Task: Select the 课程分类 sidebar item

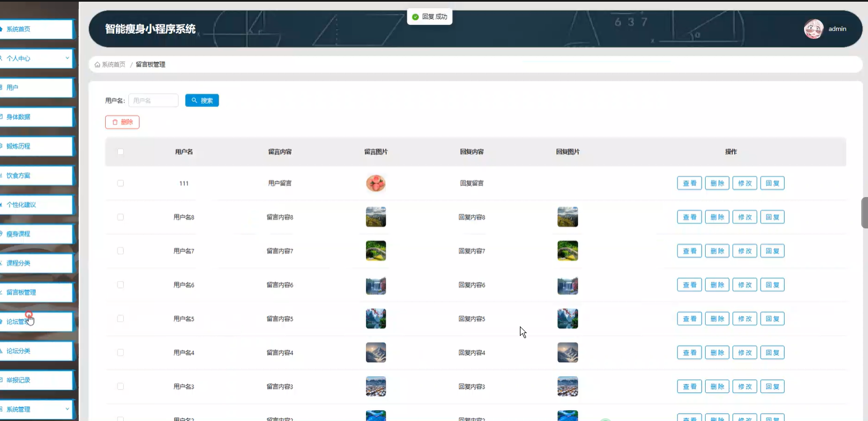Action: (x=36, y=263)
